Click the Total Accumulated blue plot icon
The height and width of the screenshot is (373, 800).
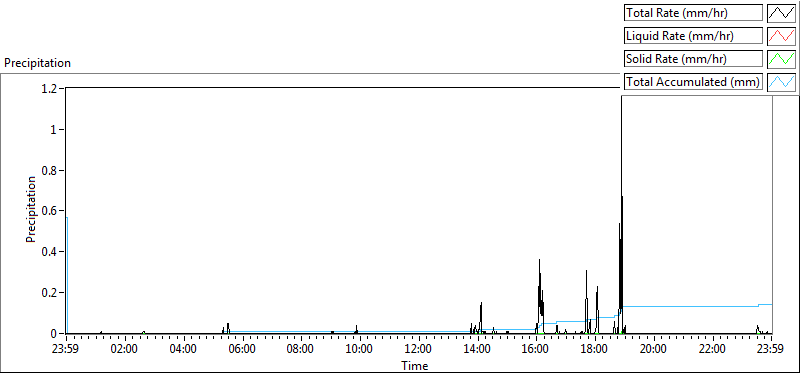coord(781,82)
